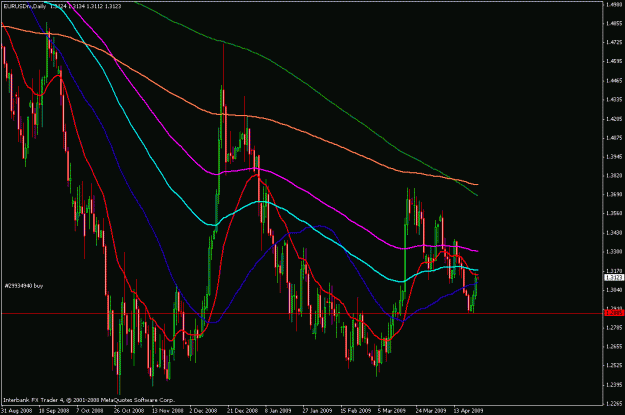Click the Interbank FX Trader 4 copyright text
The height and width of the screenshot is (415, 625).
coord(89,399)
